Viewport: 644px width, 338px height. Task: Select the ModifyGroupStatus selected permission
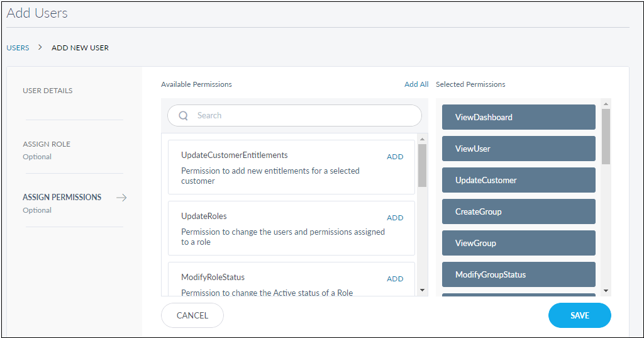tap(518, 274)
